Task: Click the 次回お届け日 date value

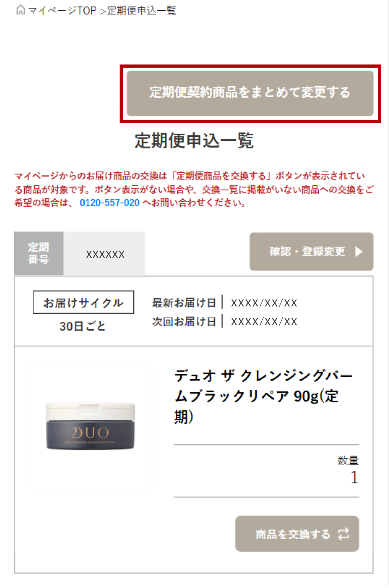Action: (x=264, y=322)
